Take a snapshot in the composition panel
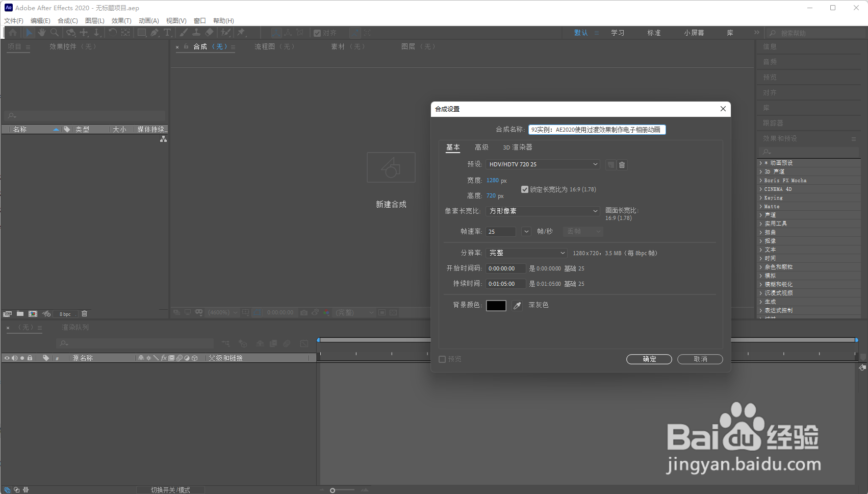This screenshot has height=494, width=868. coord(304,312)
